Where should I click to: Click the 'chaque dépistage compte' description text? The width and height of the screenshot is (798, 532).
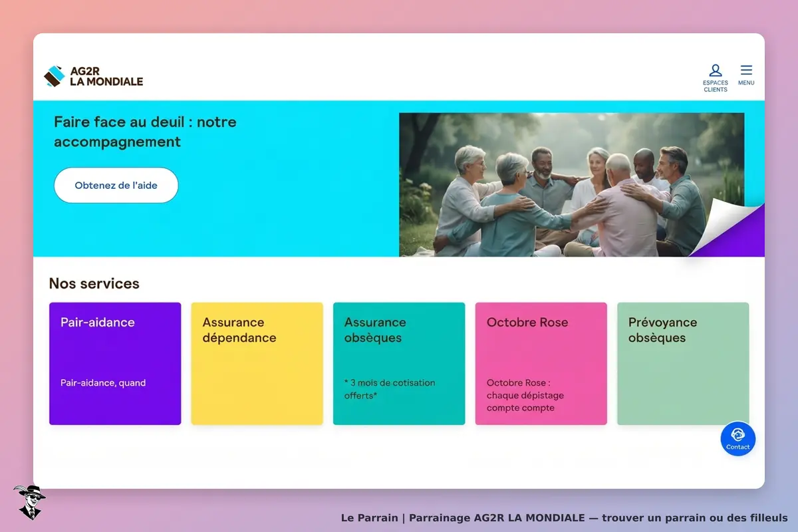pyautogui.click(x=525, y=395)
